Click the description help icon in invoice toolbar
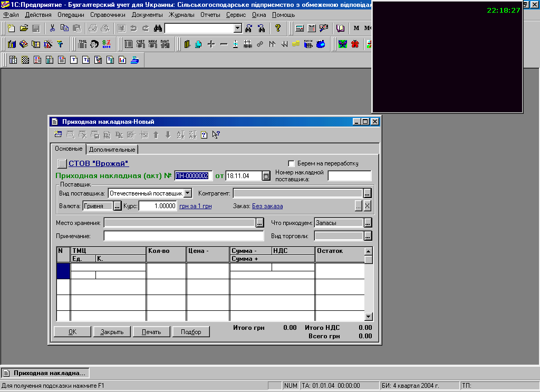The image size is (540, 392). [204, 134]
